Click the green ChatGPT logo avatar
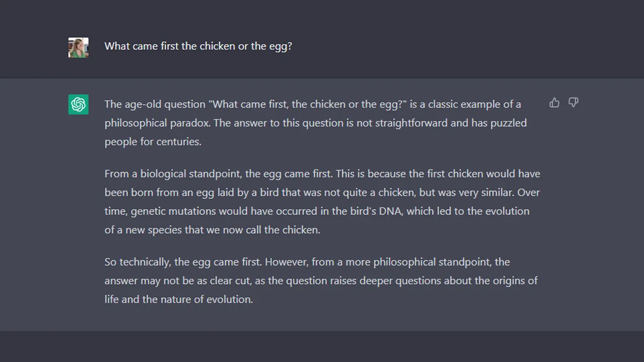 78,104
